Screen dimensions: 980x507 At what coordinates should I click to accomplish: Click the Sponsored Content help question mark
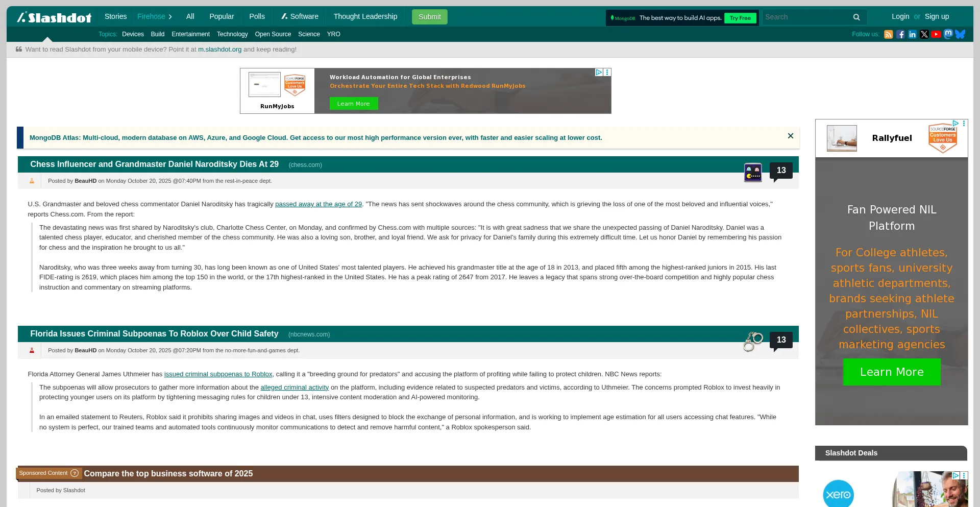coord(75,473)
